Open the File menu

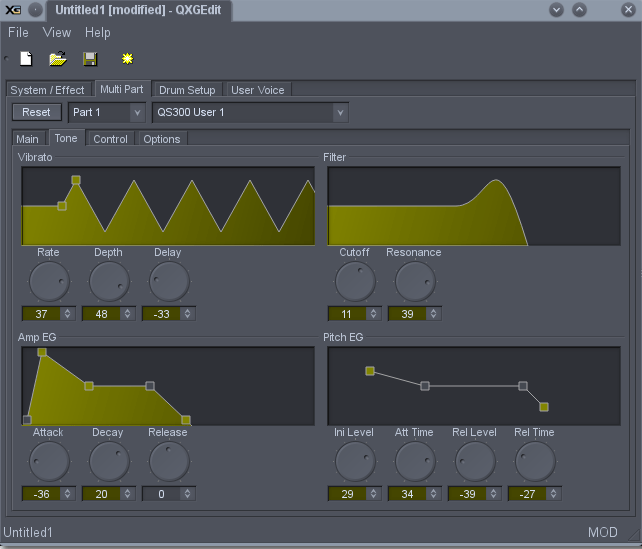pos(18,33)
